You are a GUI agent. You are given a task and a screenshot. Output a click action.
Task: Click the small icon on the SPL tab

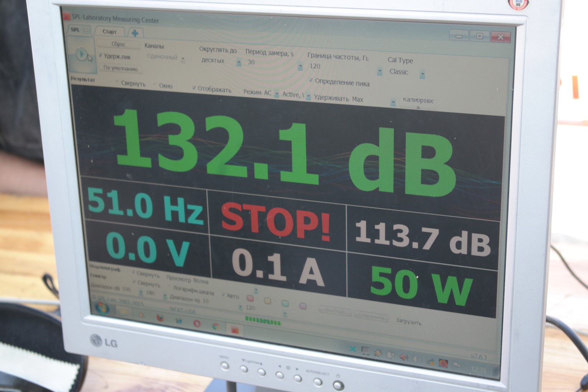click(86, 31)
